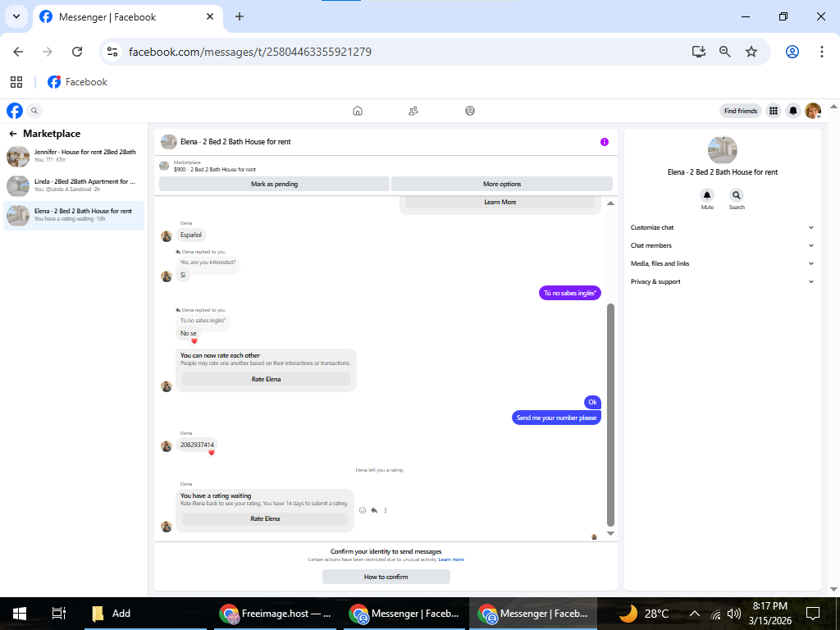This screenshot has width=840, height=630.
Task: Open the Chrome three-dot menu
Action: pos(822,52)
